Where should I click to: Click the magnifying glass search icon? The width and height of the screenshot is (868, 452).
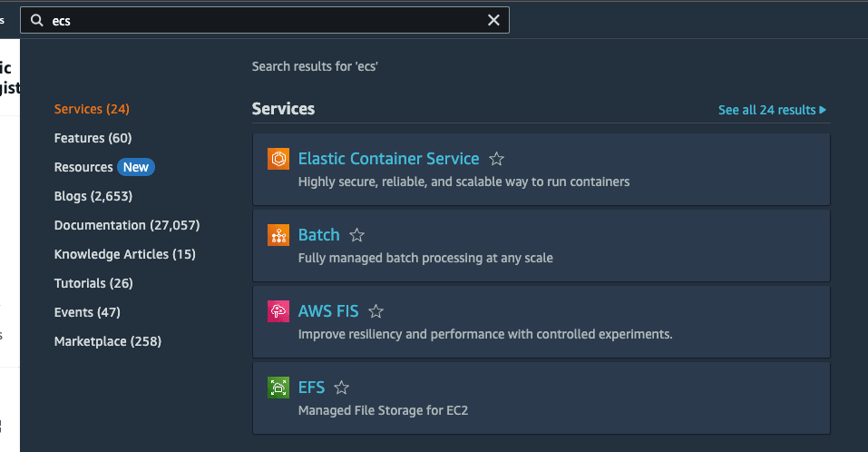(x=37, y=21)
